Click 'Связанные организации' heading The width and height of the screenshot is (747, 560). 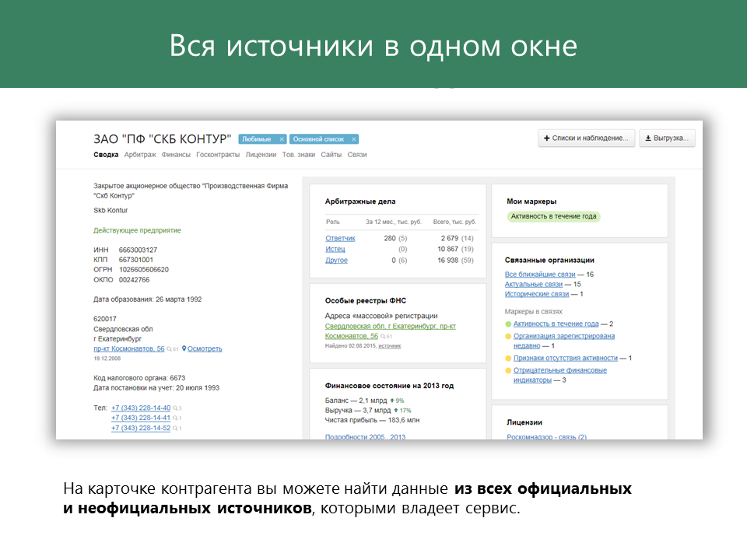[549, 260]
